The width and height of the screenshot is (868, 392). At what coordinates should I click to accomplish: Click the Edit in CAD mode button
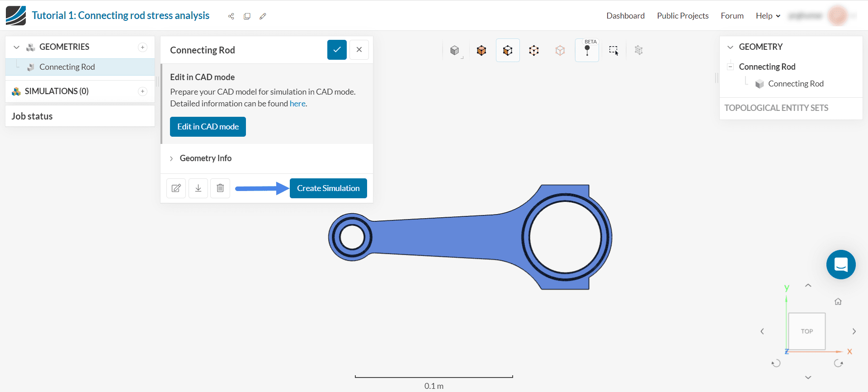point(208,127)
